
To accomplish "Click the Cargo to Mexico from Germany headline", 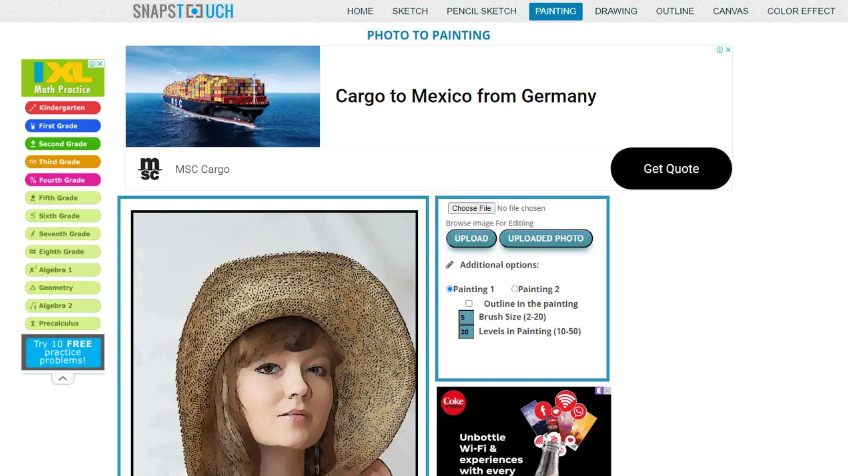I will [466, 96].
